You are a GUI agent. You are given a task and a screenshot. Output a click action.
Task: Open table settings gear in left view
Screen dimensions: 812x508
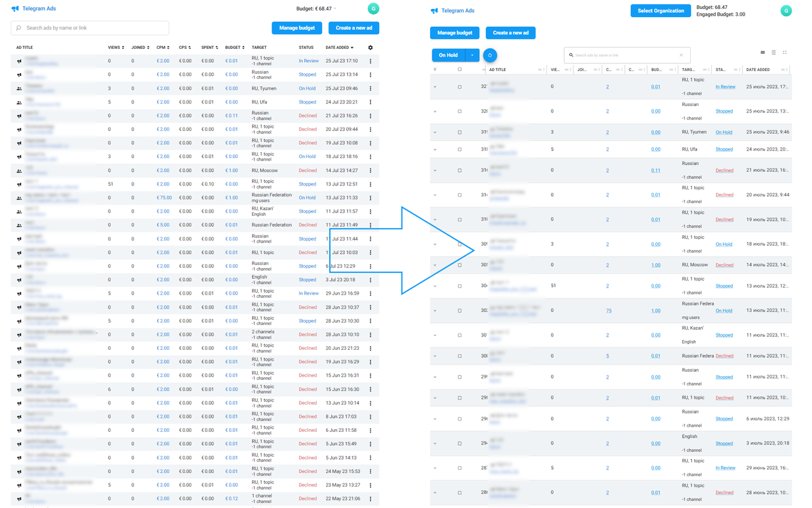click(370, 48)
